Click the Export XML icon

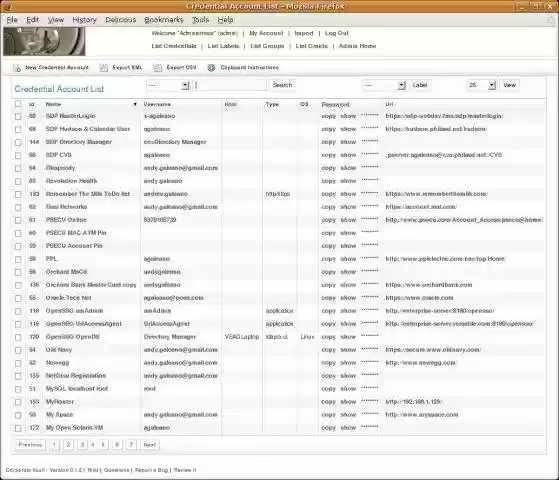[x=103, y=68]
